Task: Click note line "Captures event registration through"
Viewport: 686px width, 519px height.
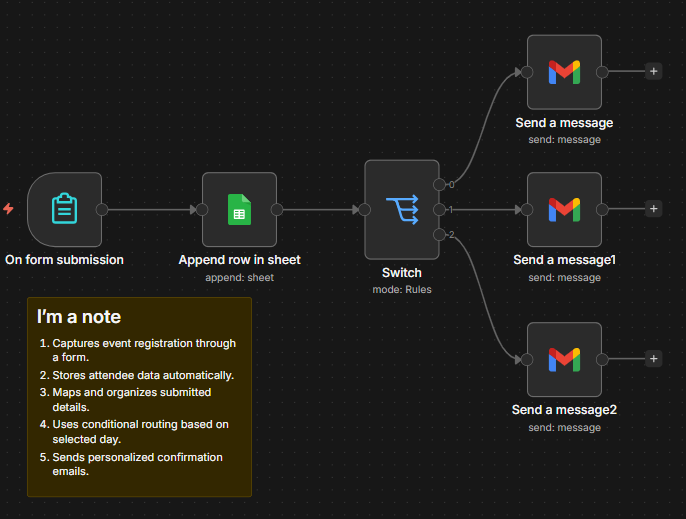Action: click(144, 343)
